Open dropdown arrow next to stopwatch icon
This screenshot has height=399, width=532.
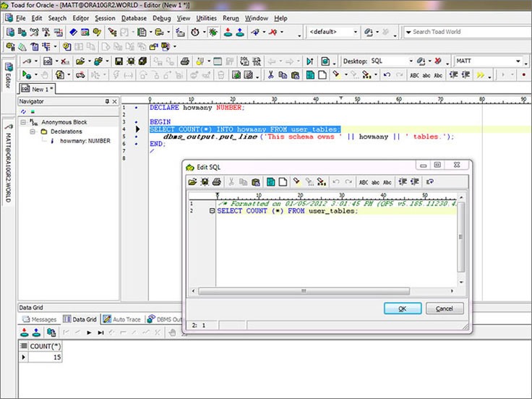point(204,33)
